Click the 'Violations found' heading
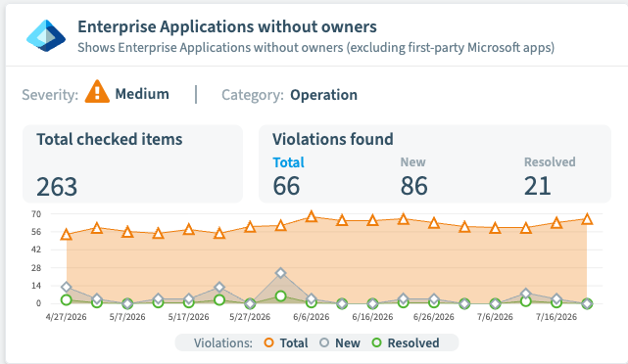Screen dimensions: 628x364 pos(333,139)
